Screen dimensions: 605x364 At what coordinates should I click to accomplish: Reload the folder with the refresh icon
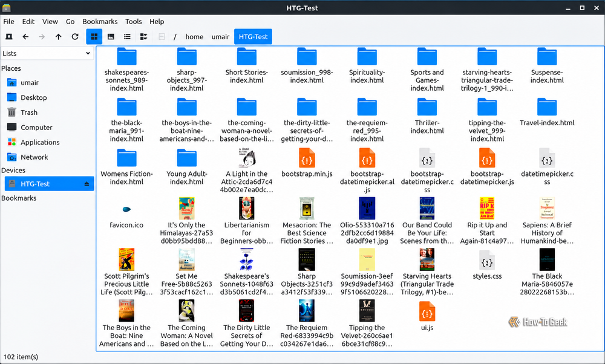(75, 37)
